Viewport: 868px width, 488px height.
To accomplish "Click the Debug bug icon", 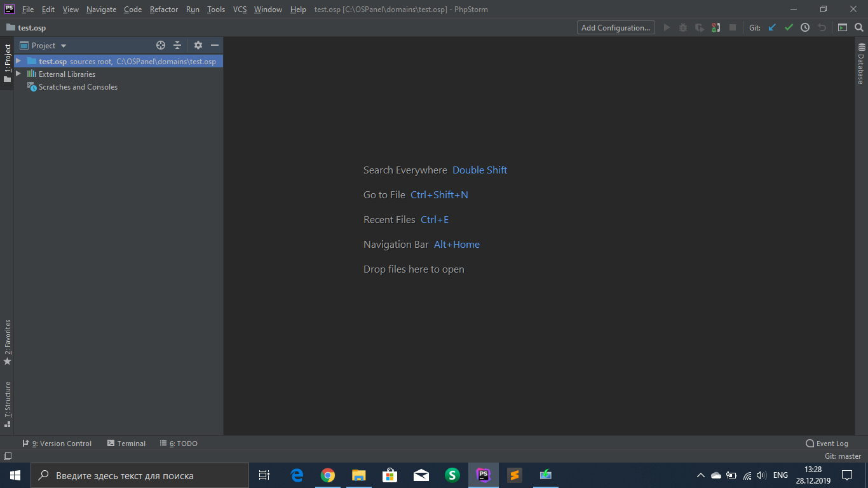I will coord(683,27).
